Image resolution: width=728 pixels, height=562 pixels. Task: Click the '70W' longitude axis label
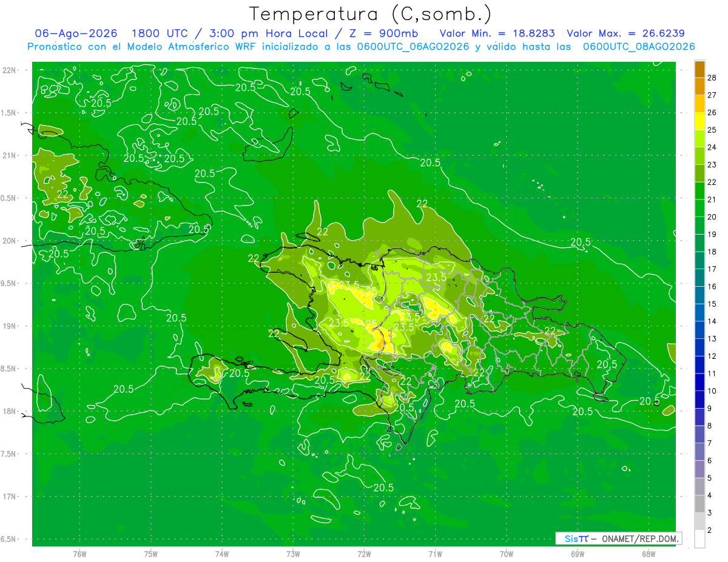(x=507, y=554)
